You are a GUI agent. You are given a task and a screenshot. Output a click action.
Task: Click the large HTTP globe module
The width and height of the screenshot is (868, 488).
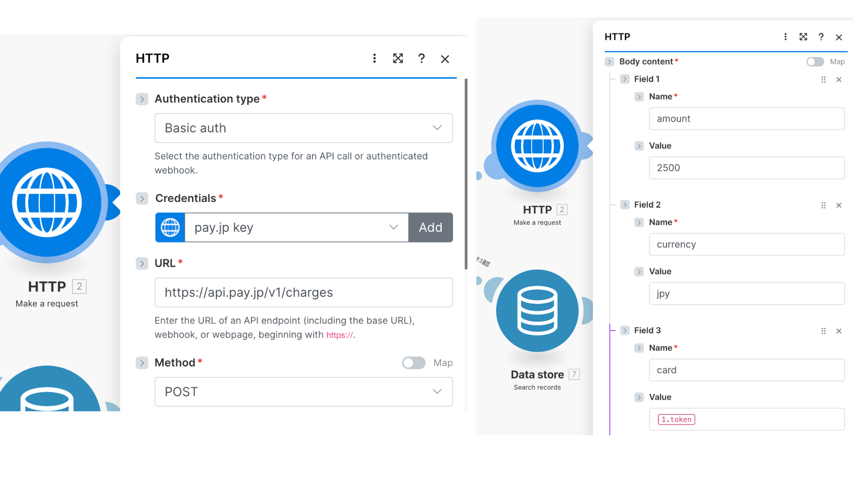[47, 202]
